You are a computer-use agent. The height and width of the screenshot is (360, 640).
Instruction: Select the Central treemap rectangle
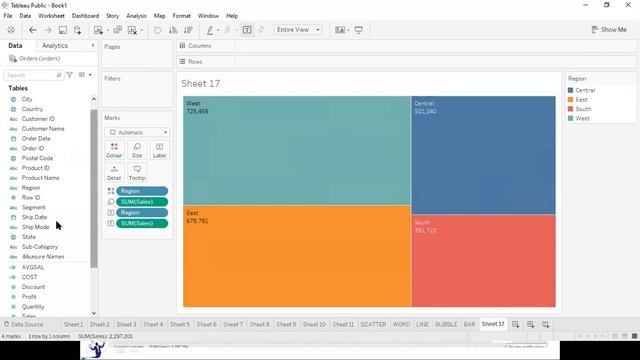click(x=484, y=155)
